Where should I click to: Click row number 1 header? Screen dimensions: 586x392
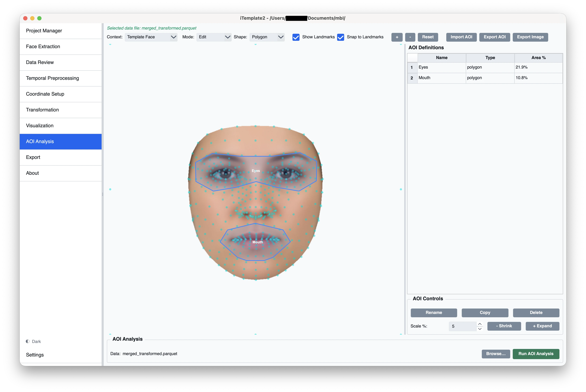pyautogui.click(x=412, y=68)
